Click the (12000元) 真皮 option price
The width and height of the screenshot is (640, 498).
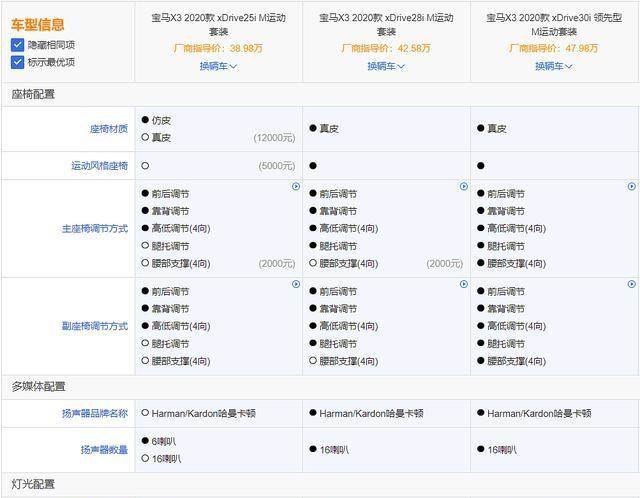click(x=274, y=138)
